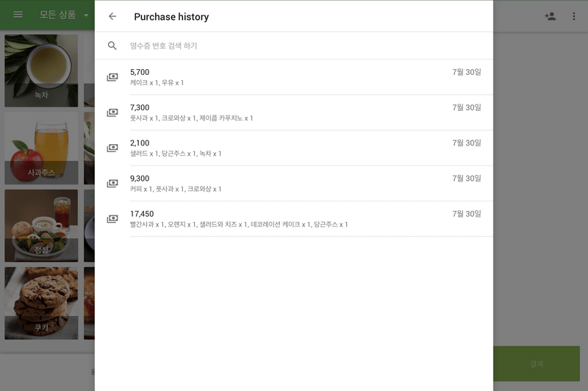Select the 쿠키 product thumbnail
The image size is (588, 391).
[x=41, y=303]
